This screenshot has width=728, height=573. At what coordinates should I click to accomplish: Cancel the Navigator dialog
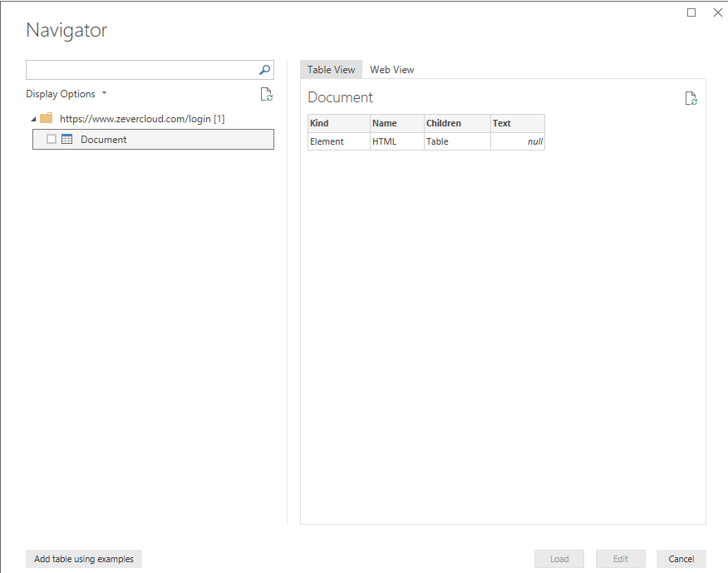(x=681, y=559)
